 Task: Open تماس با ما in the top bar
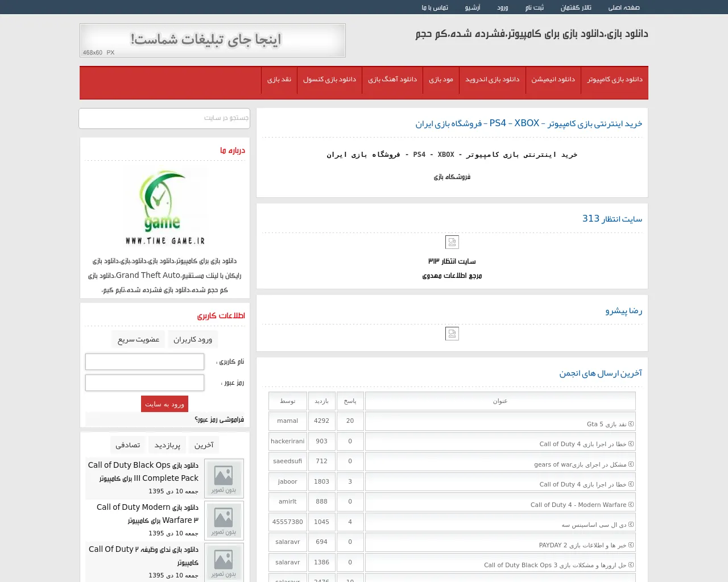click(435, 7)
